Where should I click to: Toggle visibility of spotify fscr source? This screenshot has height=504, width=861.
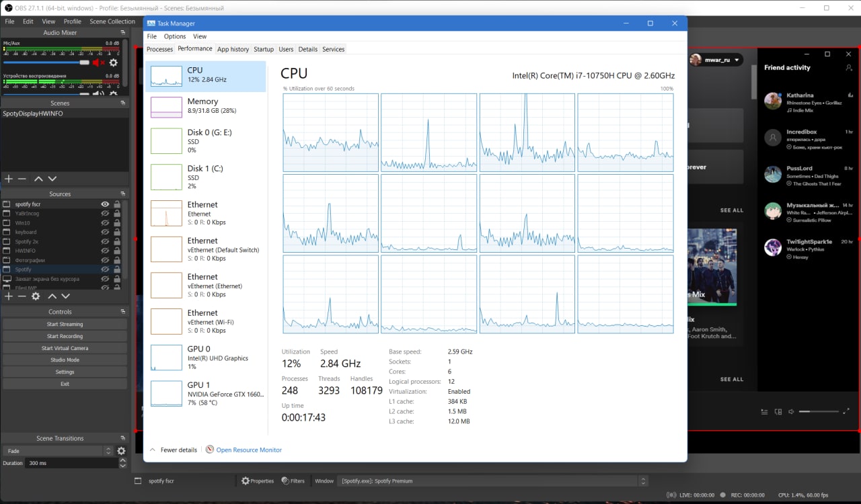click(x=105, y=204)
